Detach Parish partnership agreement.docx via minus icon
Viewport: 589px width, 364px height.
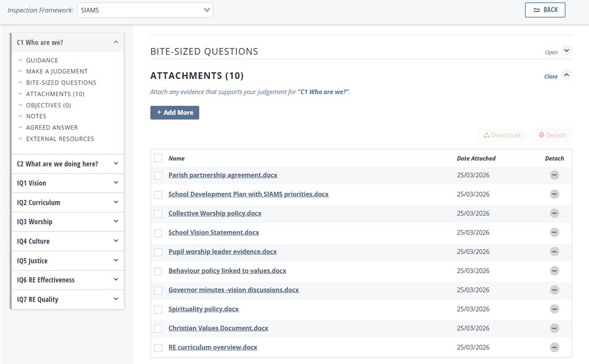[x=554, y=175]
